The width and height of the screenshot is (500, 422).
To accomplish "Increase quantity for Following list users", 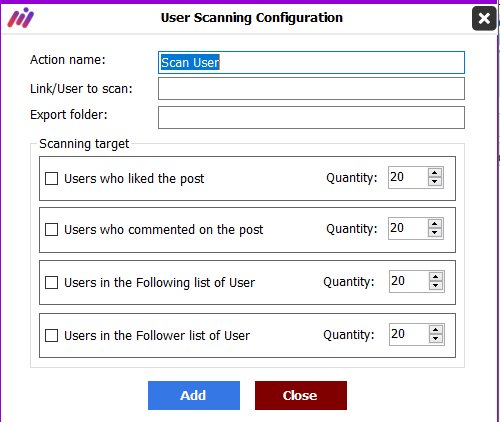I will [x=436, y=277].
